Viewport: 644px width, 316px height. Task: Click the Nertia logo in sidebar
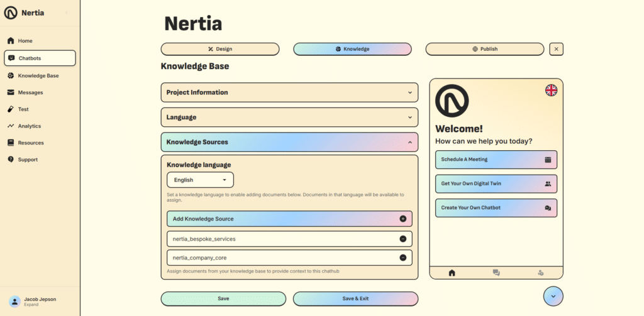11,13
